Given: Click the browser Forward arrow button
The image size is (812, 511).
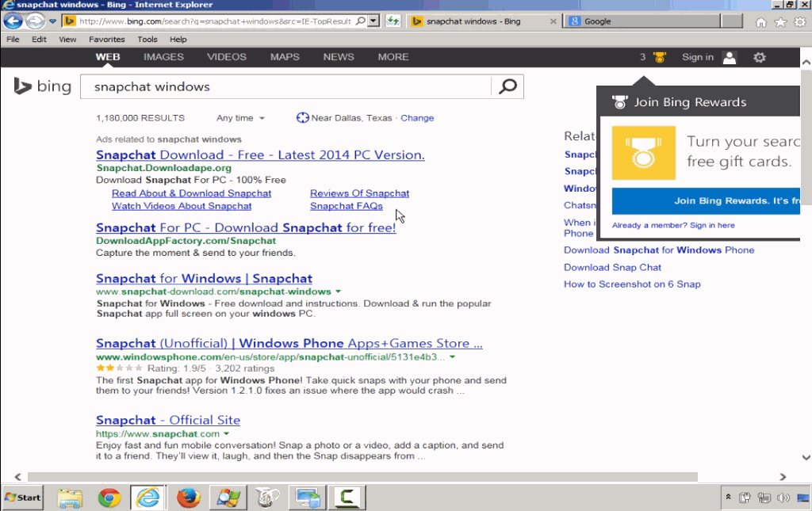Looking at the screenshot, I should point(35,21).
